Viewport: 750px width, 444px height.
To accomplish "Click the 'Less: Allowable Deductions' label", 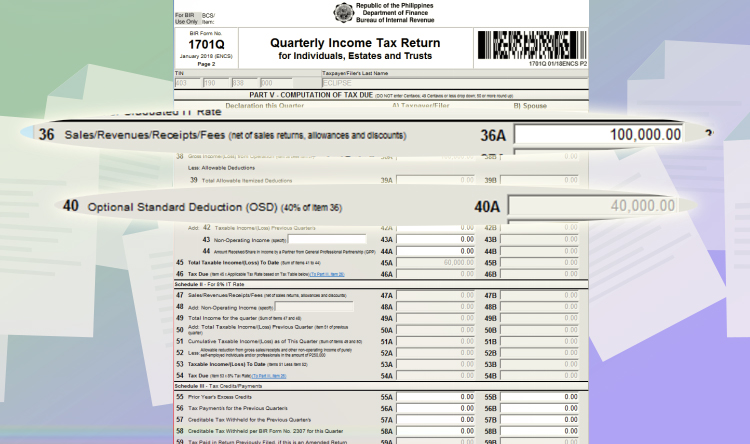I will tap(221, 168).
